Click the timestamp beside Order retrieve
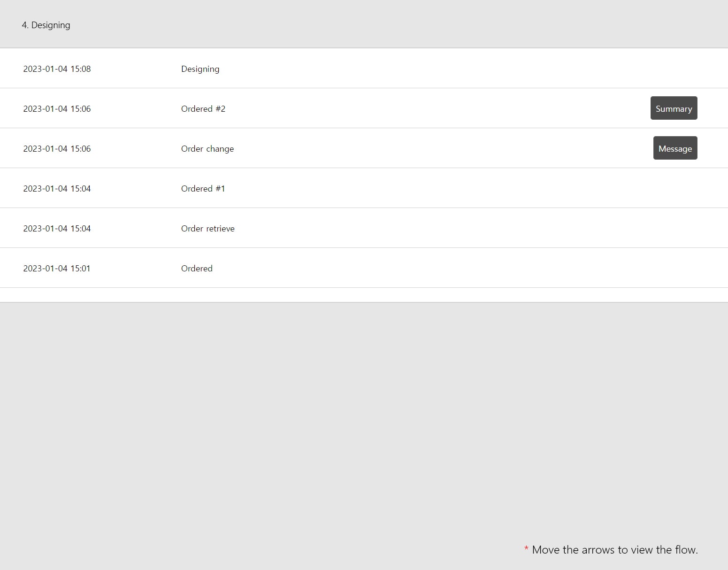The image size is (728, 570). tap(57, 228)
